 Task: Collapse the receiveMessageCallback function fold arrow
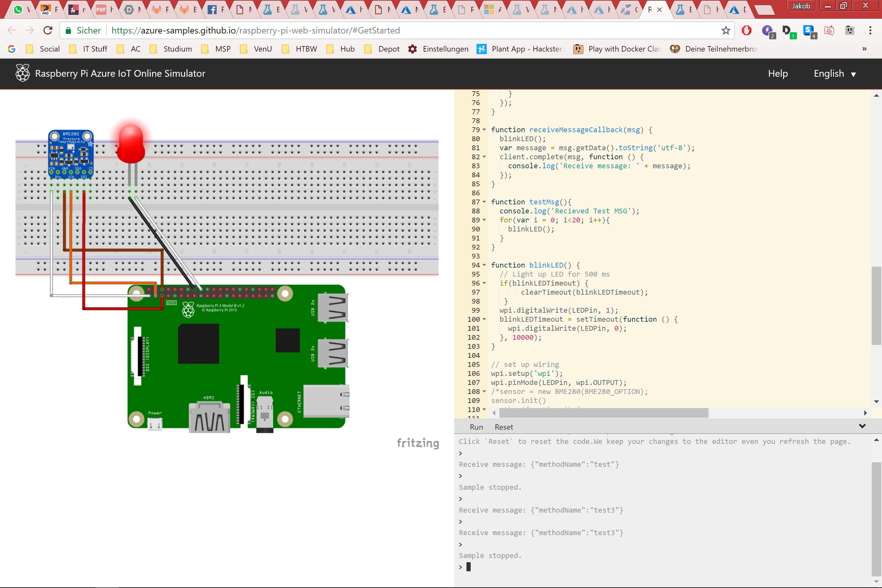tap(484, 130)
